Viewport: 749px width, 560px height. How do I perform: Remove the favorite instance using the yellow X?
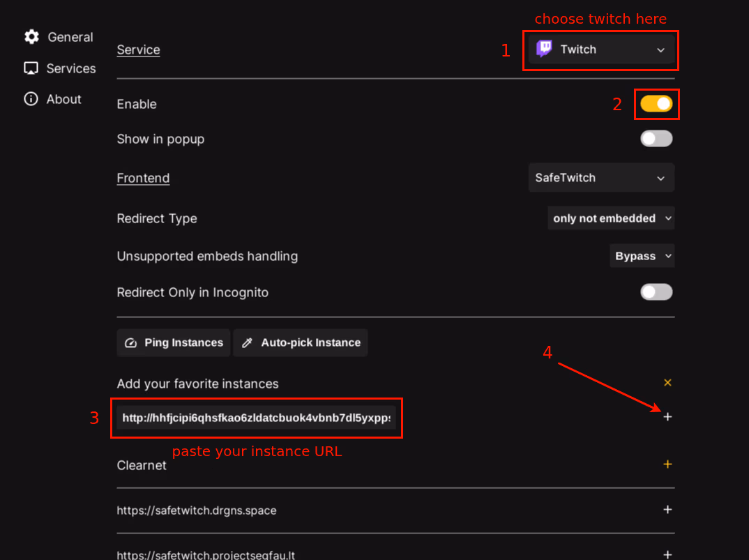(667, 382)
